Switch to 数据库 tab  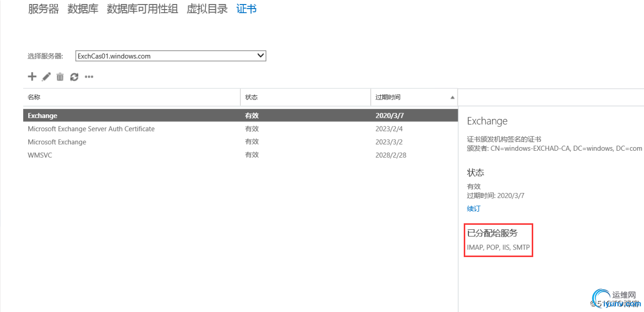point(83,9)
